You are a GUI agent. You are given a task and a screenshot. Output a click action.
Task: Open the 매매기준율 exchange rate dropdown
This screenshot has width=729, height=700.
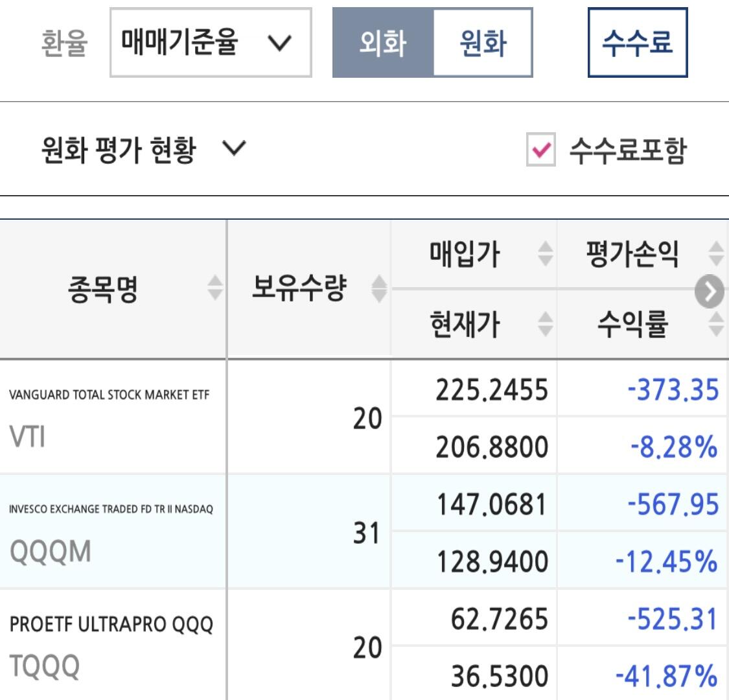(x=211, y=42)
